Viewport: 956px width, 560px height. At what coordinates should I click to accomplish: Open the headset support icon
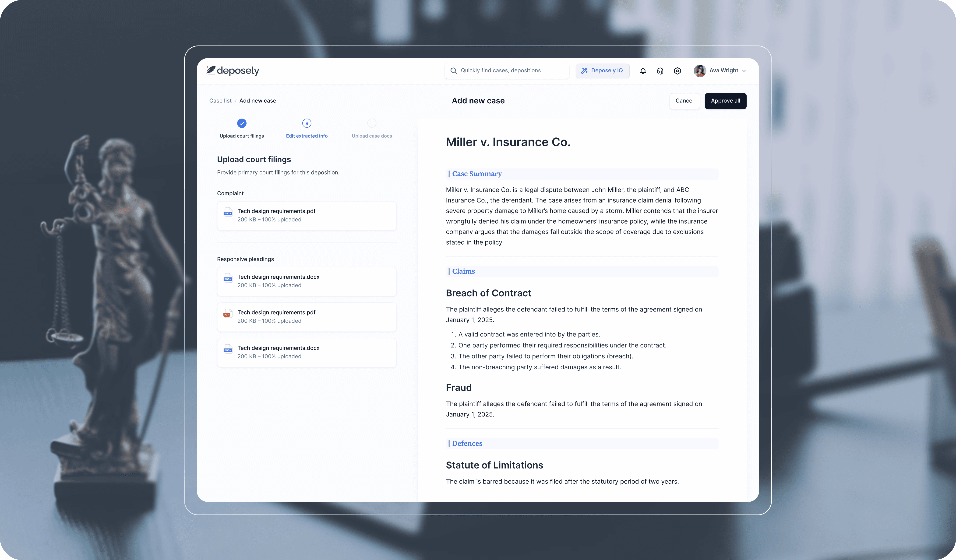click(660, 71)
